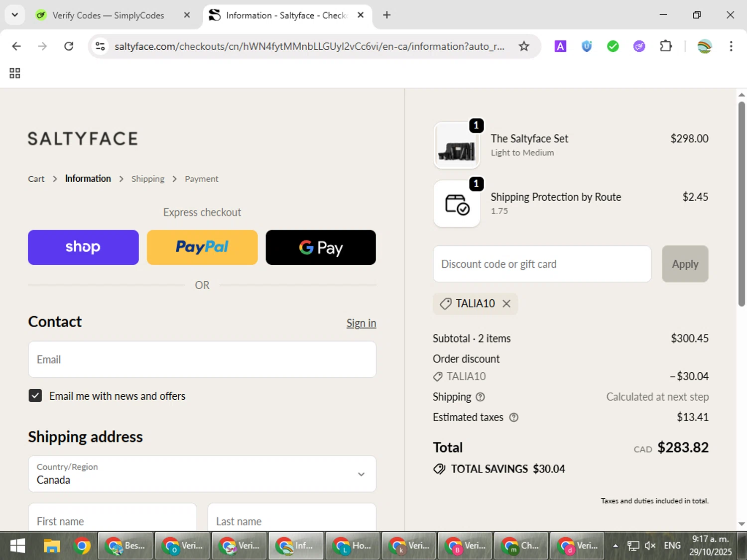The width and height of the screenshot is (747, 560).
Task: Uncheck Email me with news and offers
Action: [35, 396]
